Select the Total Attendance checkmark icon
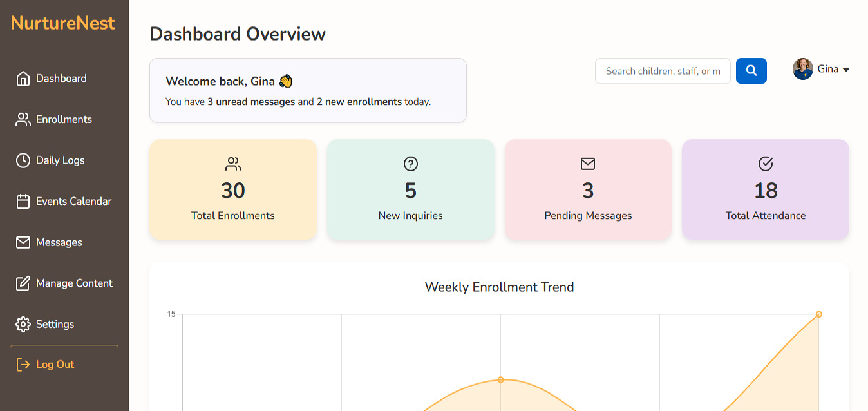This screenshot has width=868, height=411. pyautogui.click(x=764, y=164)
